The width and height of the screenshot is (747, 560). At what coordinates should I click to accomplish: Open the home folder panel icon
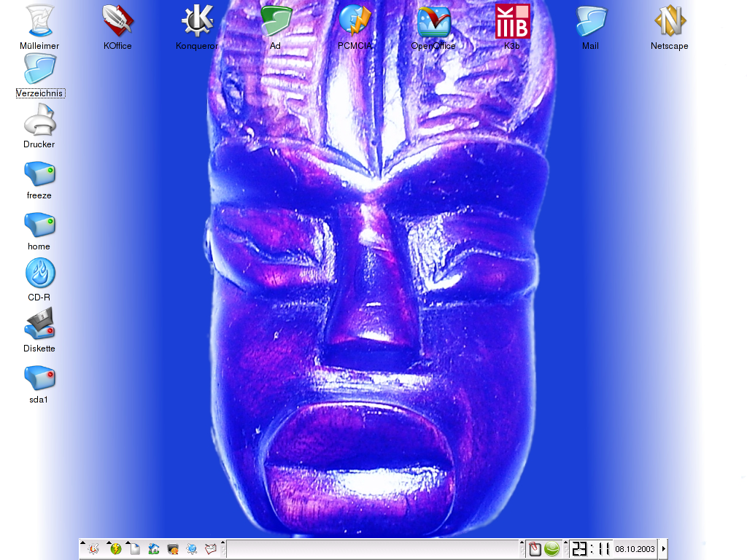[153, 548]
